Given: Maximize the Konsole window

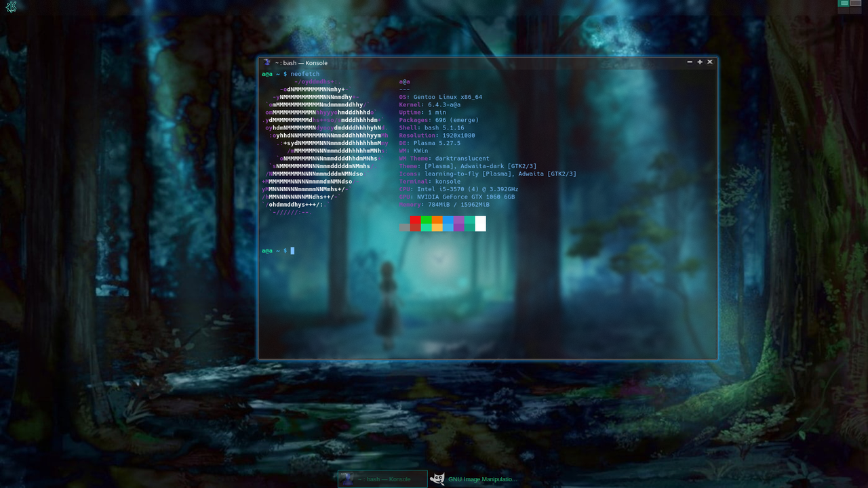Looking at the screenshot, I should (700, 62).
